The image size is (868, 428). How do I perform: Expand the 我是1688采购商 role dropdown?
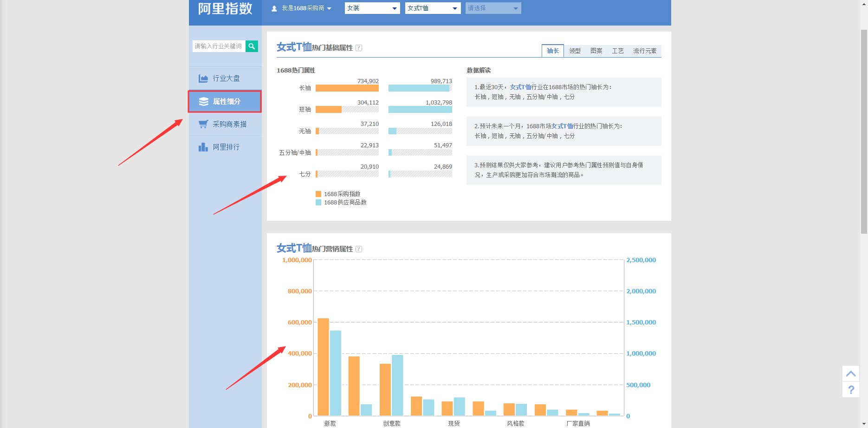pyautogui.click(x=306, y=8)
